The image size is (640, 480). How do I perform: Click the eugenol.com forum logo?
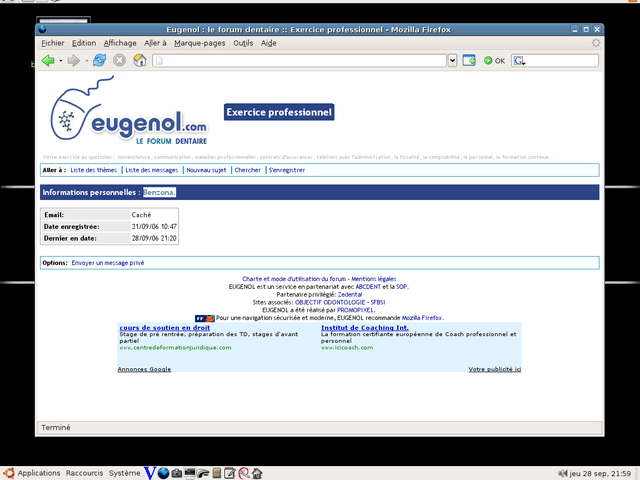(129, 111)
